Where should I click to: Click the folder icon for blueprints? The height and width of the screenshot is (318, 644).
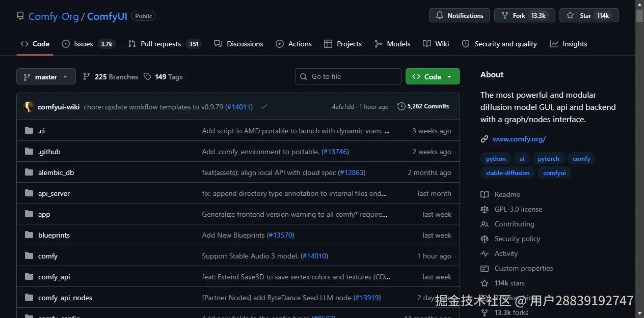[x=29, y=235]
